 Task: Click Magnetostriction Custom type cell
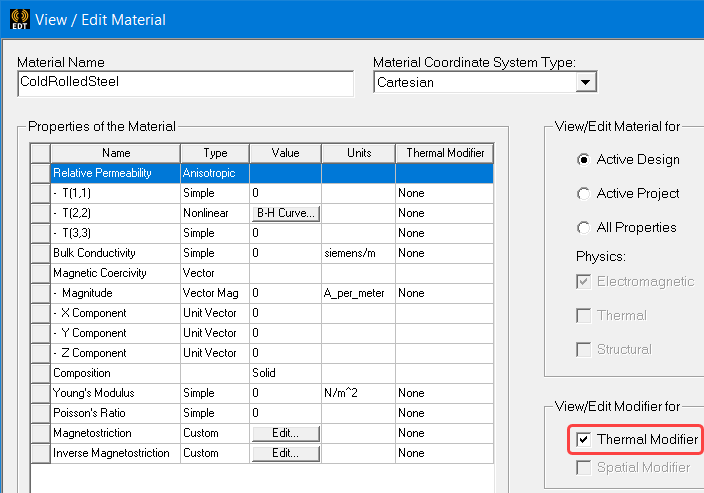[215, 433]
